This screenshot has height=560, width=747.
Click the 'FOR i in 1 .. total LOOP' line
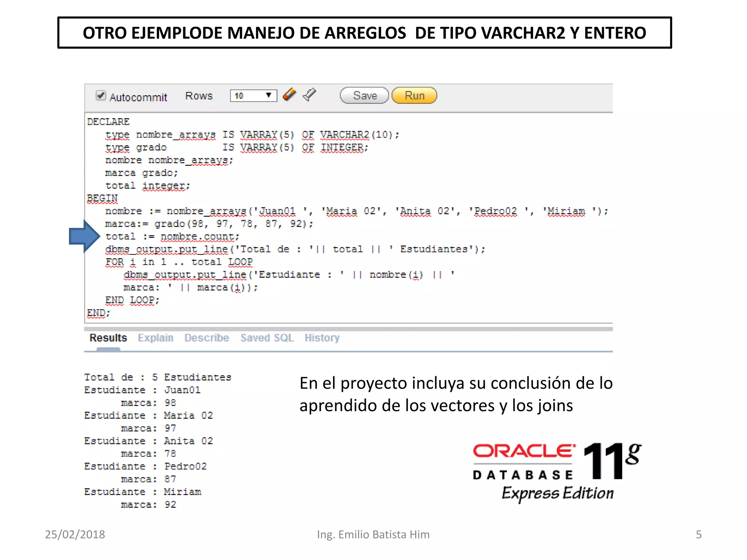(x=179, y=262)
